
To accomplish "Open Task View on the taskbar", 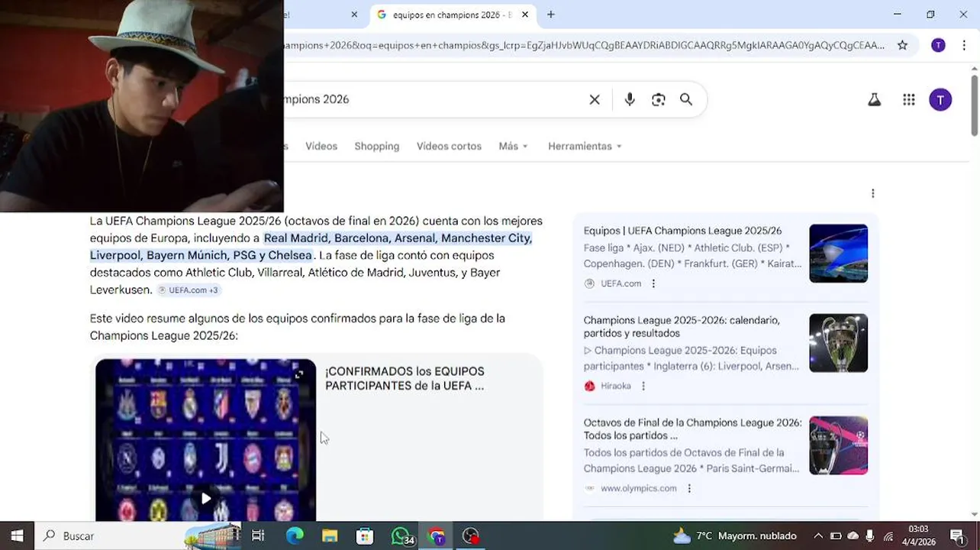I will tap(258, 535).
